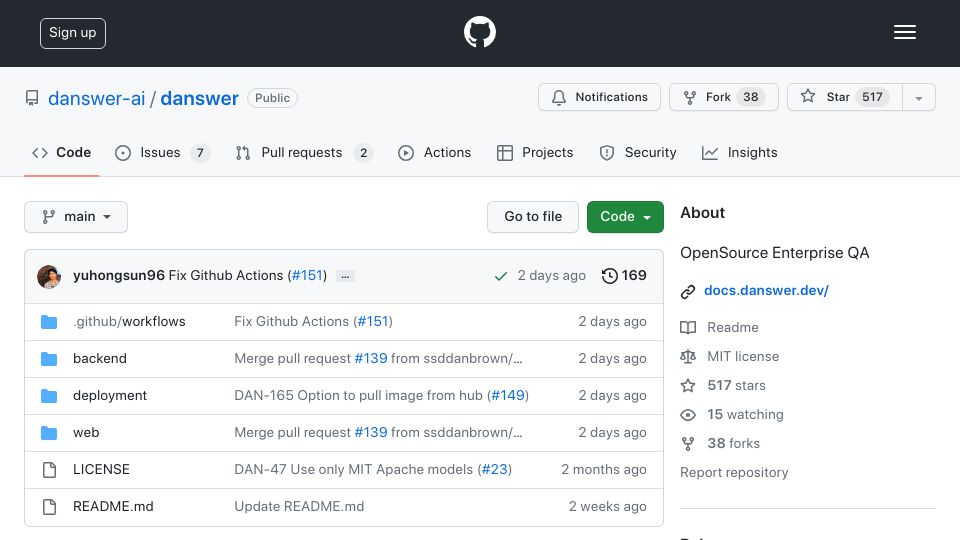960x540 pixels.
Task: Open the #149 pull request link
Action: point(508,396)
